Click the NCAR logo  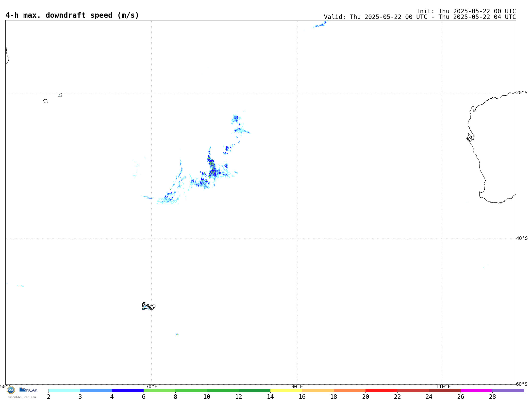click(28, 390)
